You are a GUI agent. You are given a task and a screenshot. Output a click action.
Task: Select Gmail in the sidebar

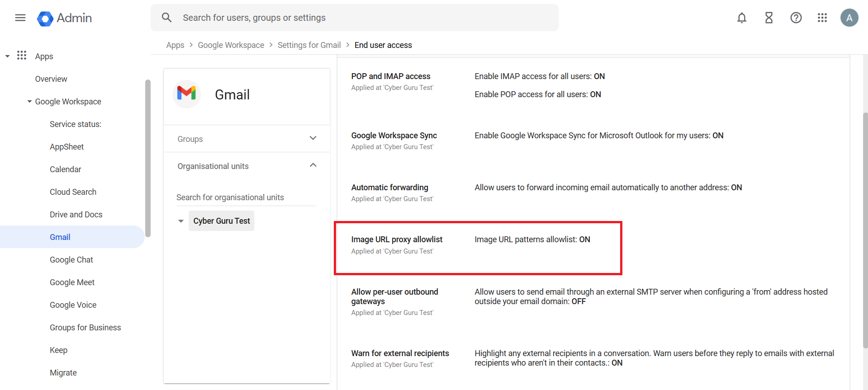pyautogui.click(x=72, y=237)
